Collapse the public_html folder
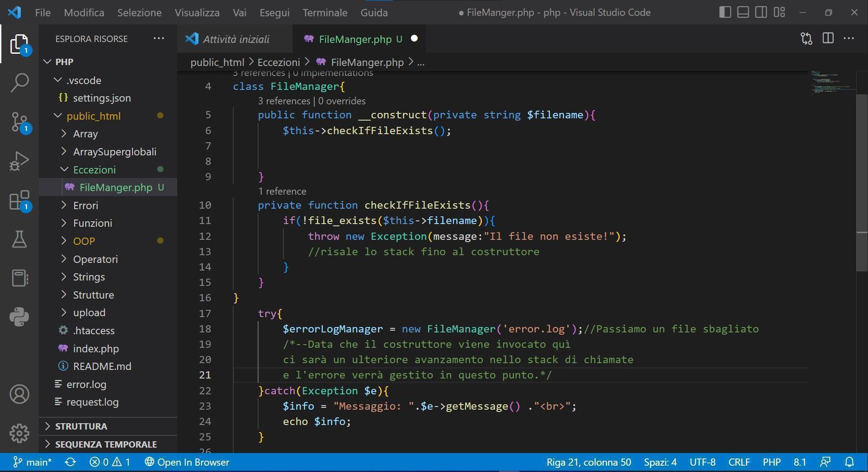 point(108,116)
